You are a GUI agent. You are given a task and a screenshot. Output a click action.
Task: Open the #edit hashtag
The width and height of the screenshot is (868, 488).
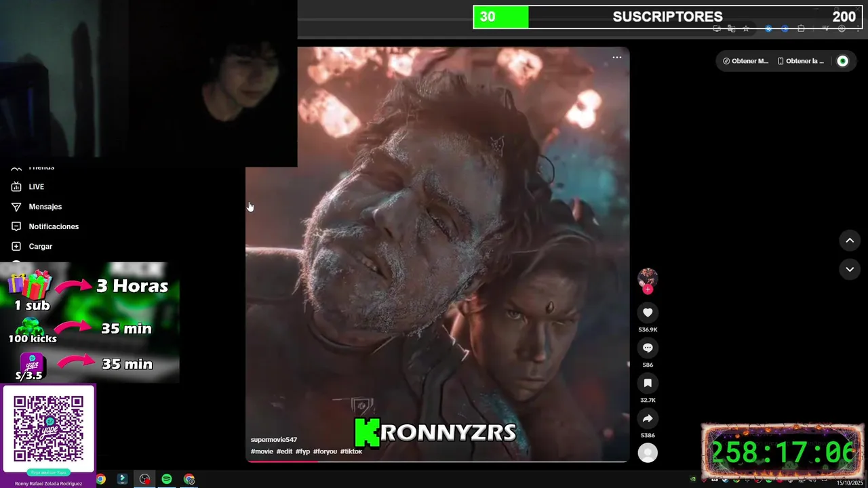[x=284, y=451]
